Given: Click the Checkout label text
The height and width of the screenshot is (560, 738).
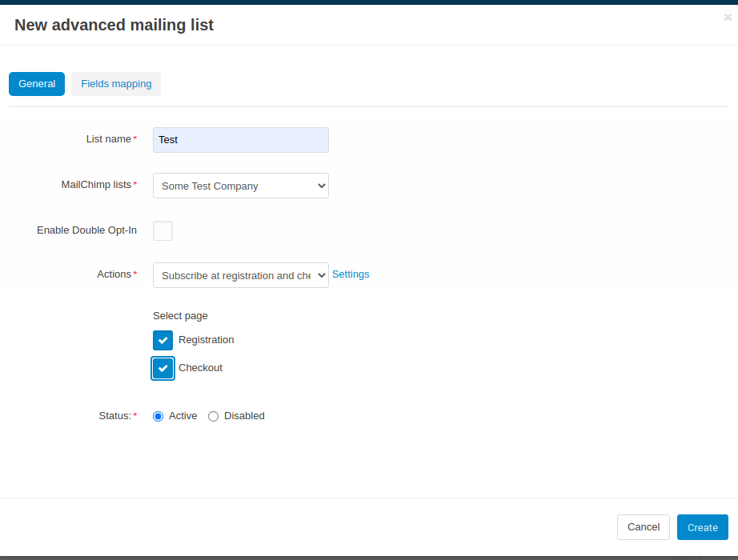Looking at the screenshot, I should (x=200, y=367).
